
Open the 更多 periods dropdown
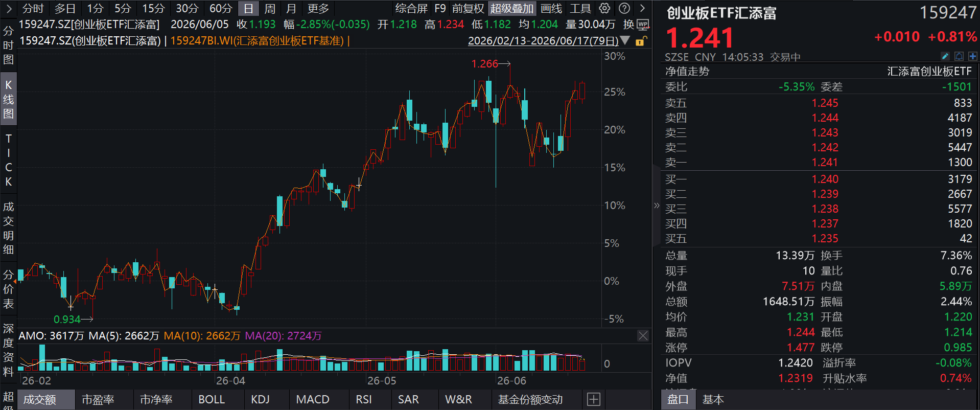pyautogui.click(x=318, y=9)
